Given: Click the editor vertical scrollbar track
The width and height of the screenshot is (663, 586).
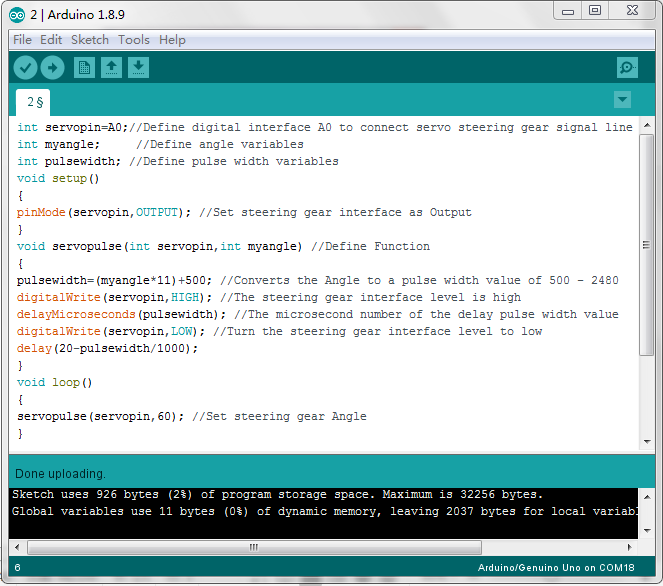Looking at the screenshot, I should click(646, 300).
